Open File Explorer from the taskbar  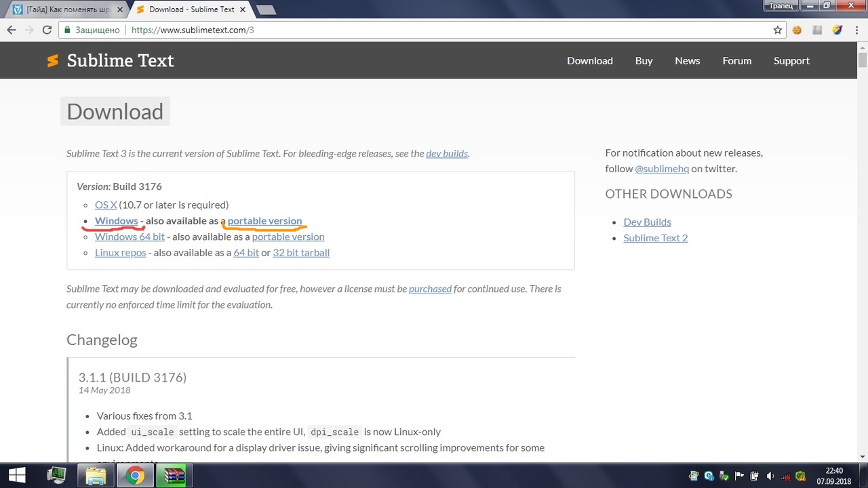[x=96, y=476]
